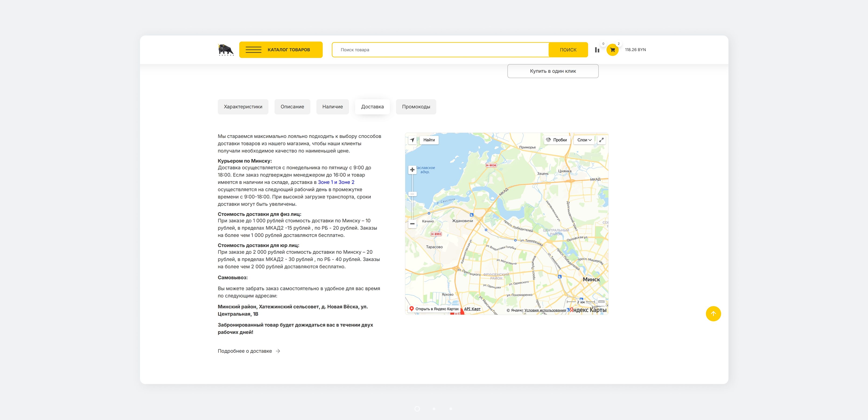
Task: Click the shopping cart icon
Action: (x=612, y=50)
